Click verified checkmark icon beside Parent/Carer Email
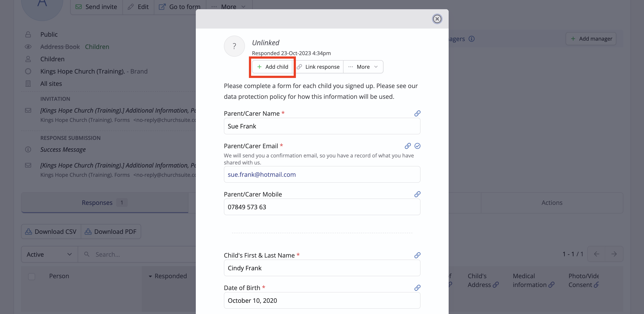Screen dimensions: 644x314 417,146
